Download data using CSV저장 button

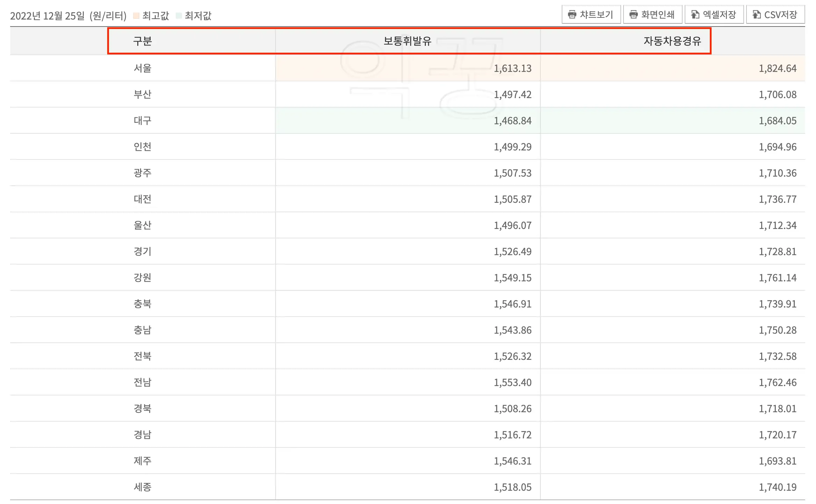(775, 15)
